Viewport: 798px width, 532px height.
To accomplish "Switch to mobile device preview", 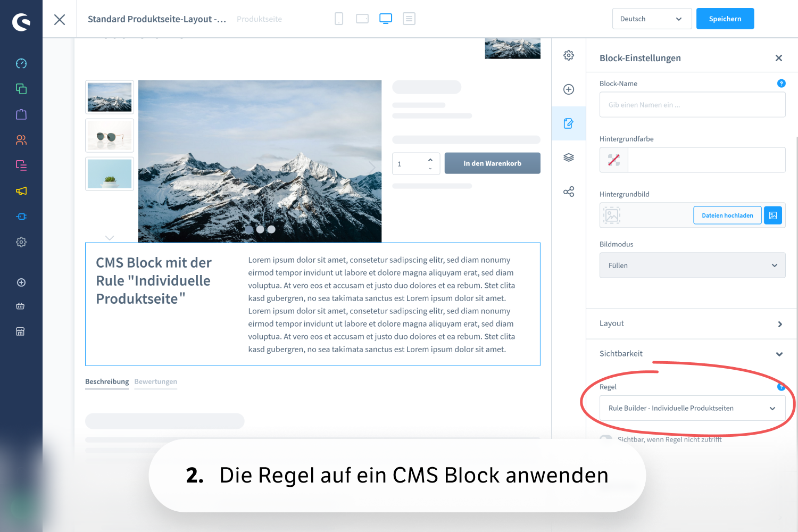I will pos(339,19).
